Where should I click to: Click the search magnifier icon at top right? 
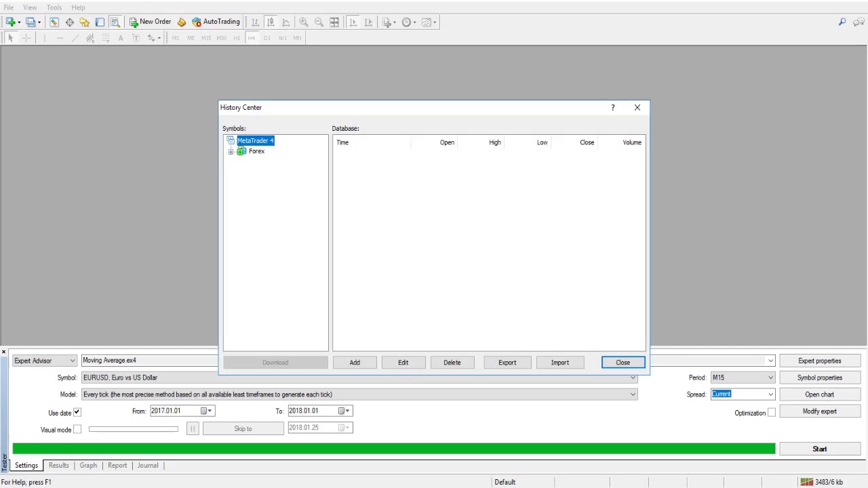(x=842, y=22)
